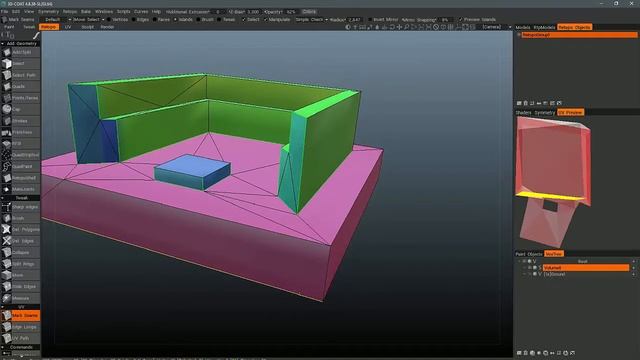
Task: Open the Shaders panel tab
Action: pos(523,113)
